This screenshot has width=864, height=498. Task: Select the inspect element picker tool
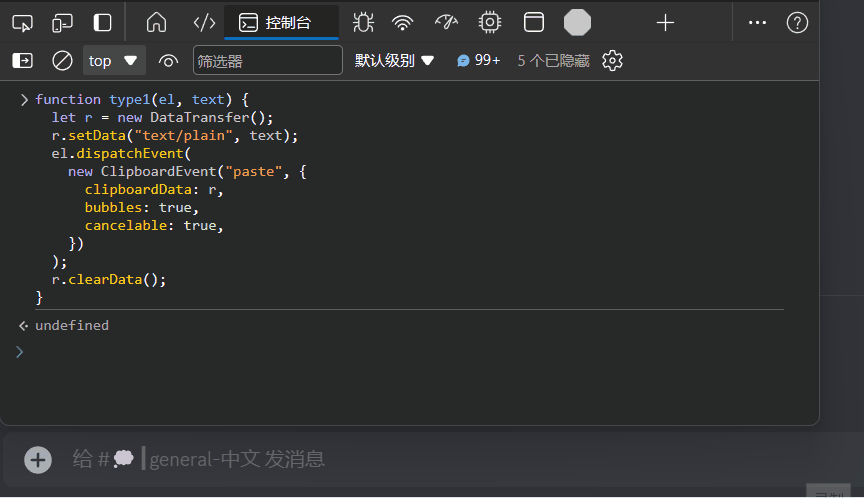click(22, 22)
